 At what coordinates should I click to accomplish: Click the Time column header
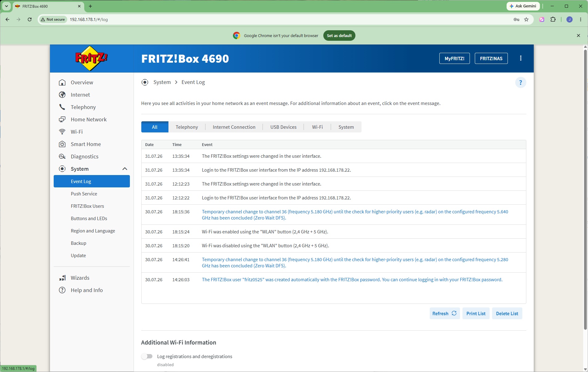tap(177, 144)
